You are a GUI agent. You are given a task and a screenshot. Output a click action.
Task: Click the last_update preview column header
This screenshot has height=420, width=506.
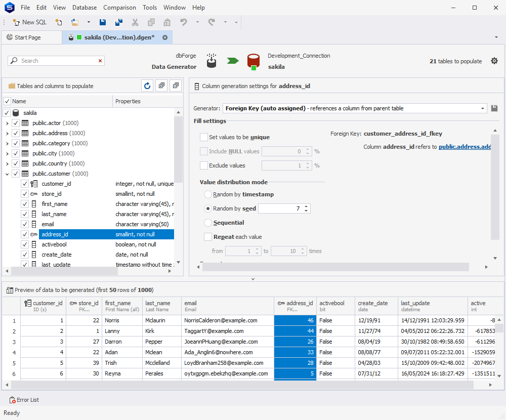coord(433,306)
